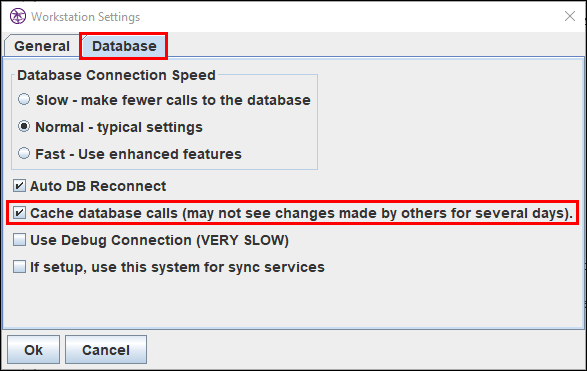Enable the Use Debug Connection checkbox box
The image size is (587, 371).
click(x=19, y=240)
